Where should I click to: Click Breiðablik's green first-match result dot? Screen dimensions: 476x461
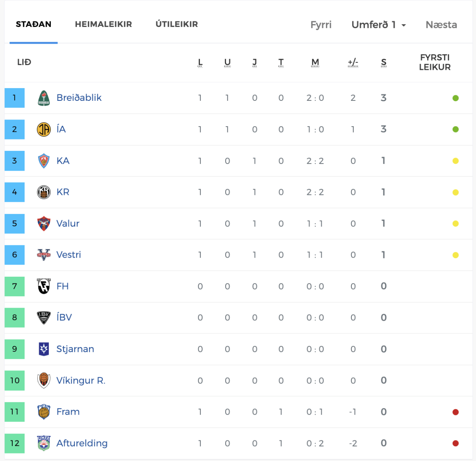click(x=455, y=98)
